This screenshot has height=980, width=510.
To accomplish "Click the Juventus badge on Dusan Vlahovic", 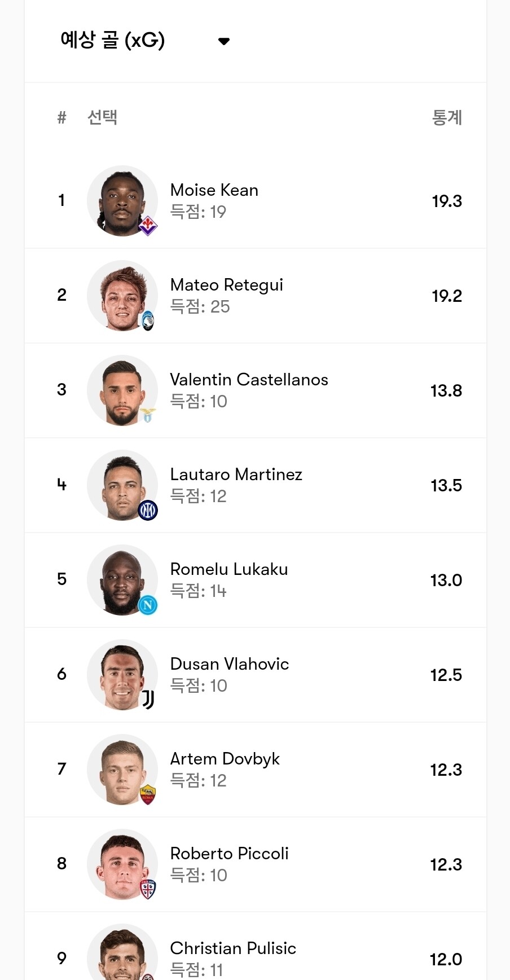I will tap(148, 700).
